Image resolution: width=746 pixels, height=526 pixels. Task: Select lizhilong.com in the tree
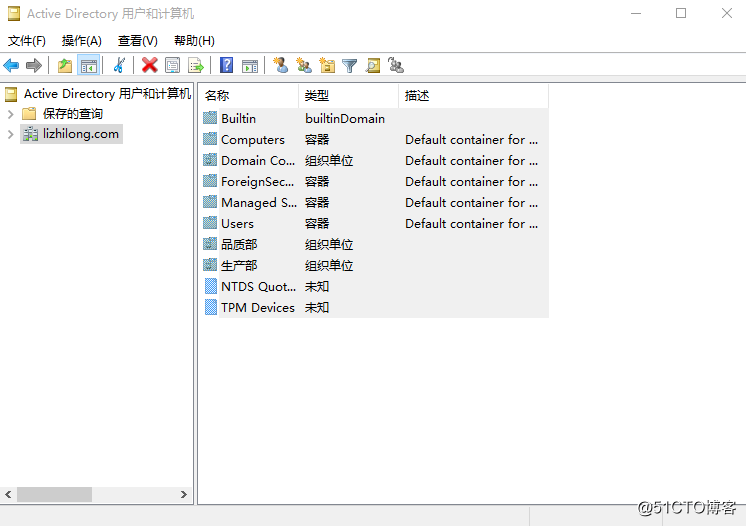[81, 134]
